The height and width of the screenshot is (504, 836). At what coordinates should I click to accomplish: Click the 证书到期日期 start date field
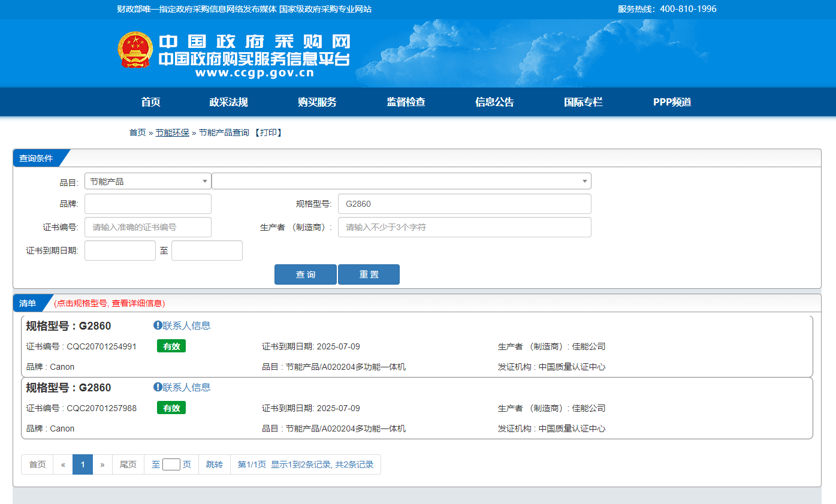tap(120, 251)
